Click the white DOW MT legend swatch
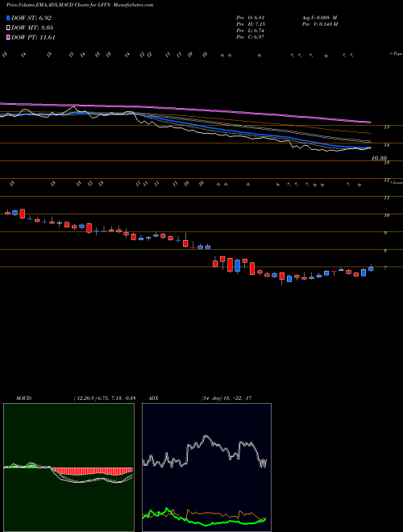The height and width of the screenshot is (532, 403). [9, 28]
